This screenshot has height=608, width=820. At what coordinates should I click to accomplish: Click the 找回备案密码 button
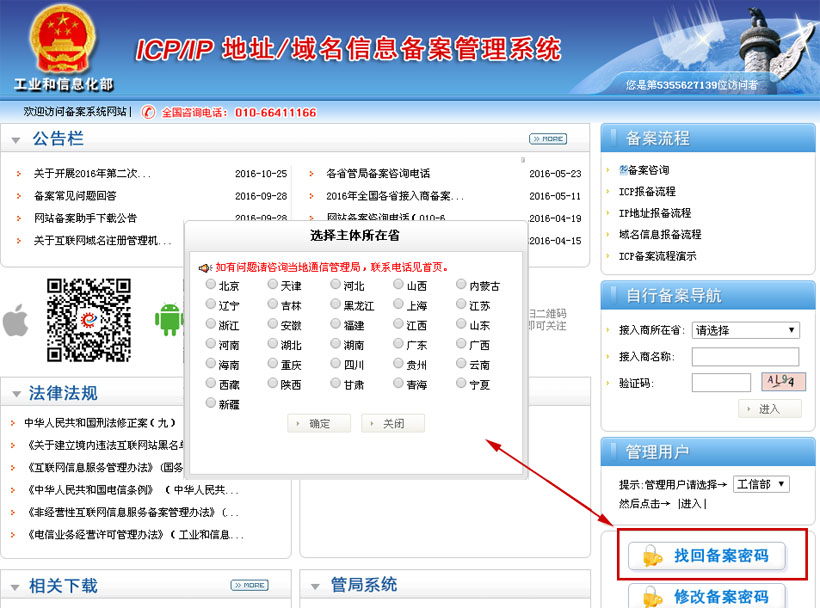click(706, 556)
